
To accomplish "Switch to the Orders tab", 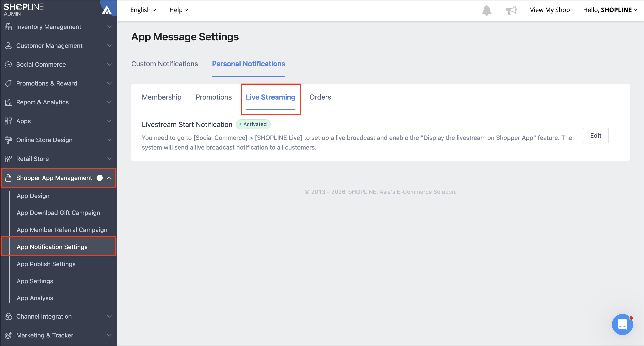I will tap(320, 97).
